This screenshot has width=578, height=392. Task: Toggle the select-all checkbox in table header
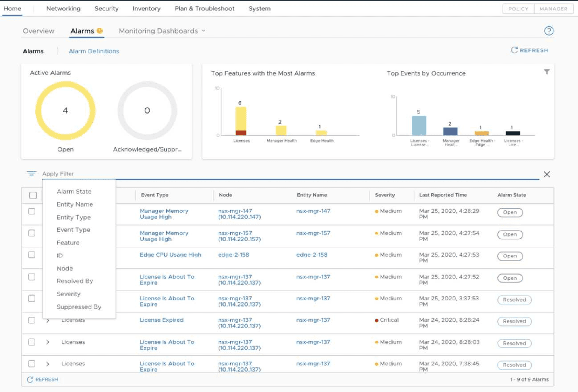pos(33,195)
